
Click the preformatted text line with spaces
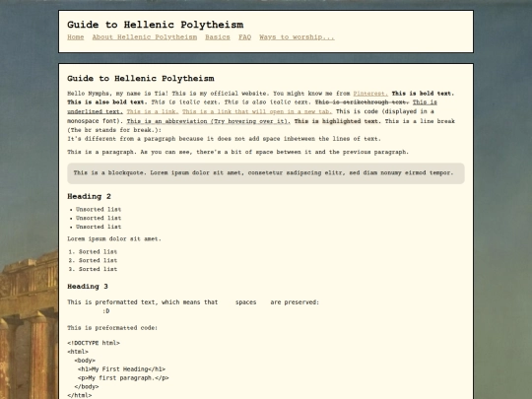193,302
